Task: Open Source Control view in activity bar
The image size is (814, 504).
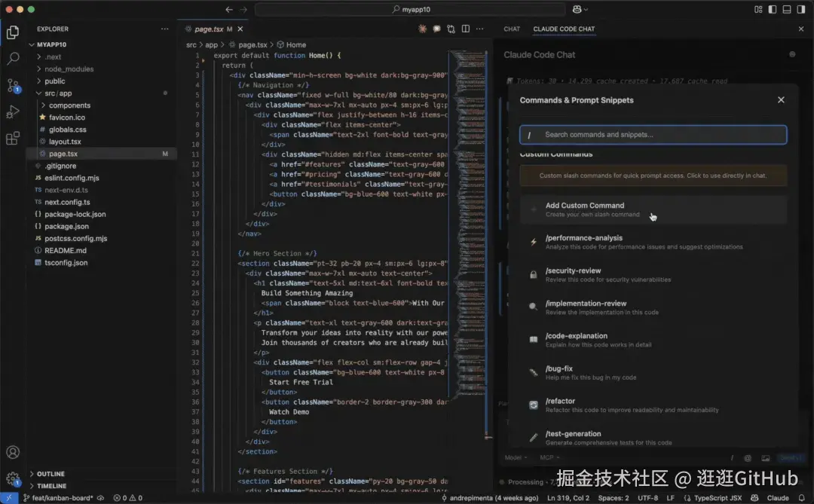Action: [13, 86]
